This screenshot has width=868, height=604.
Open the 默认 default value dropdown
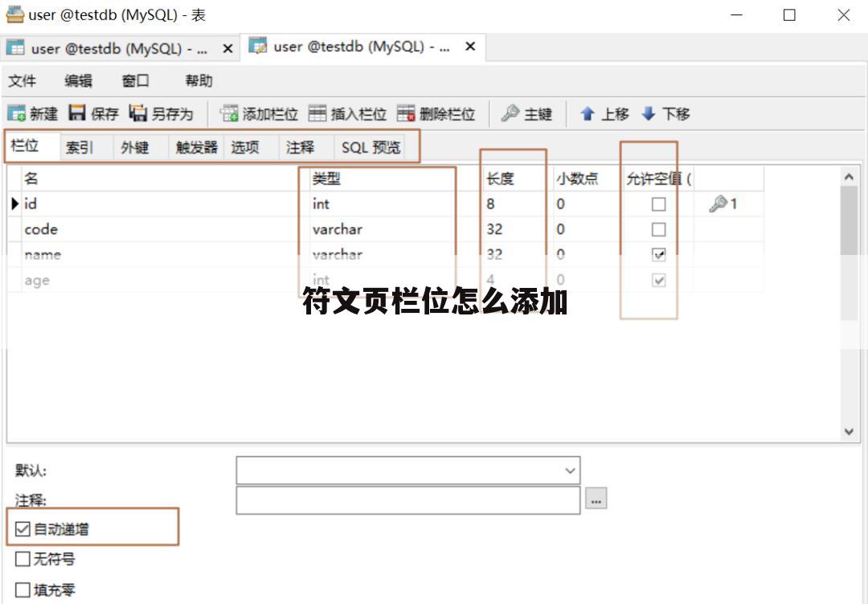click(570, 470)
